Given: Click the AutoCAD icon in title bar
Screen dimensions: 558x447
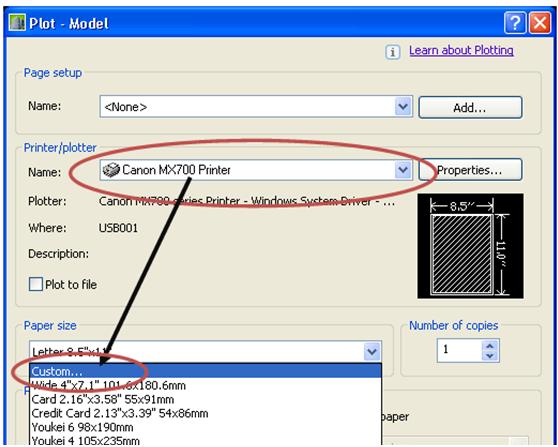Looking at the screenshot, I should (x=17, y=22).
